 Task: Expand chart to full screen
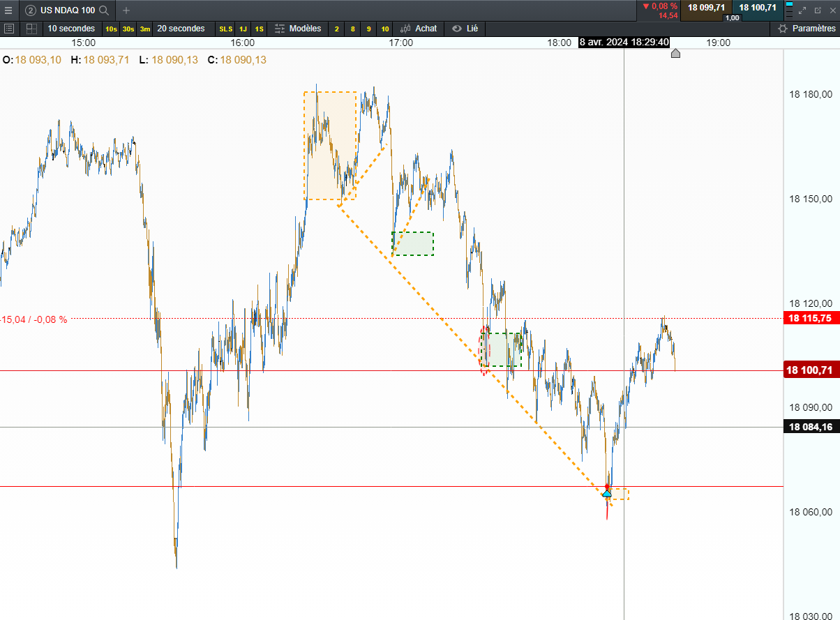click(x=802, y=10)
